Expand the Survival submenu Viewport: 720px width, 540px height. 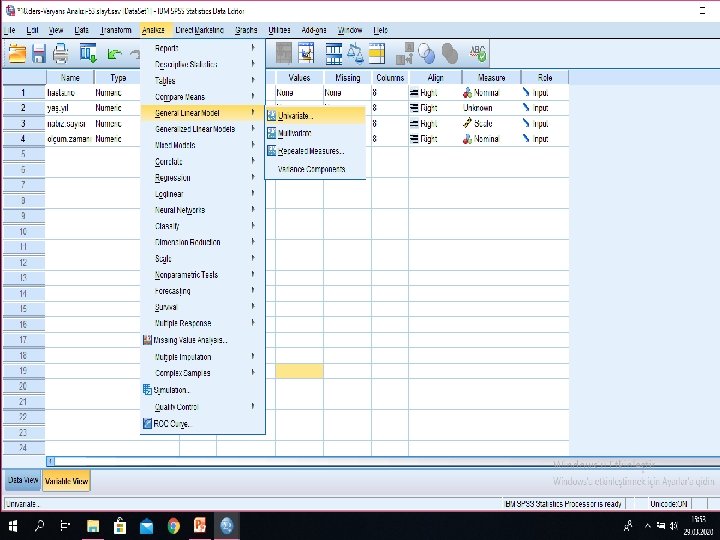coord(202,307)
